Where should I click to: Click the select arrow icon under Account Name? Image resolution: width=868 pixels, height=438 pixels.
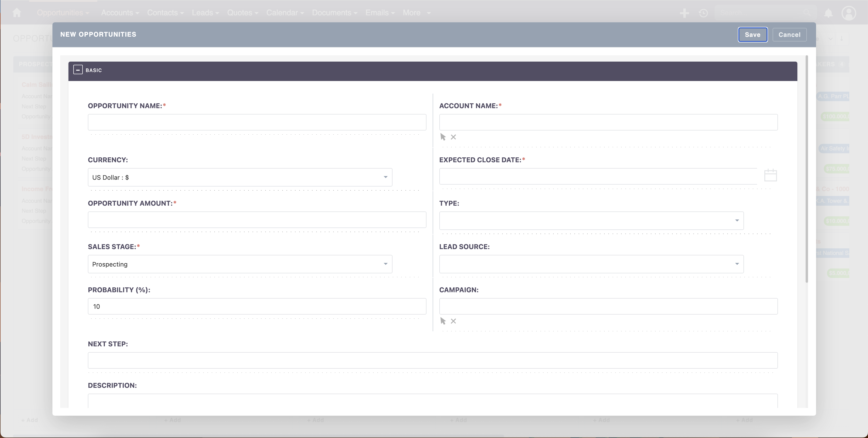443,137
